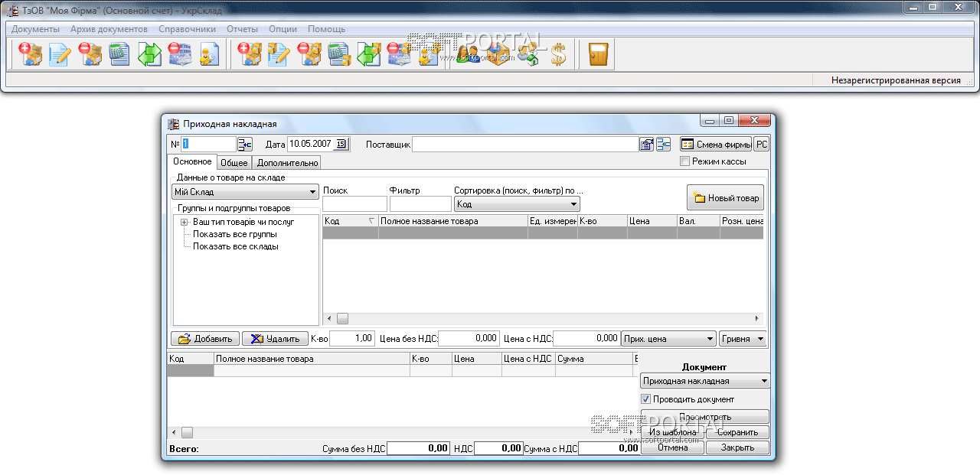
Task: Click into the Поиск search field
Action: click(x=354, y=204)
